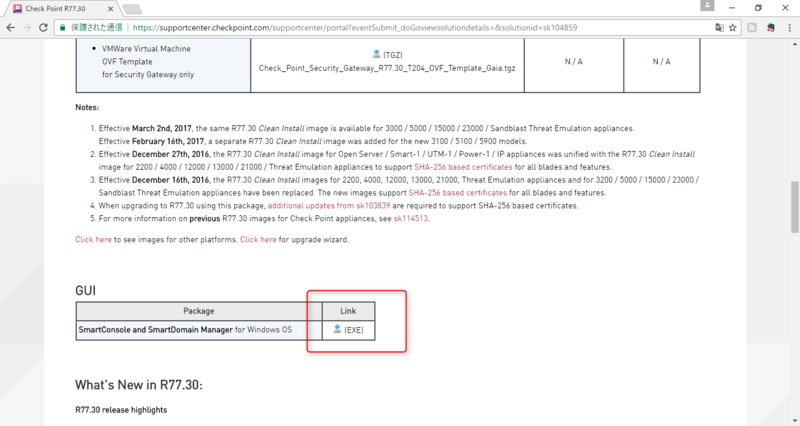
Task: Open additional updates from sk103839 link
Action: pos(329,206)
